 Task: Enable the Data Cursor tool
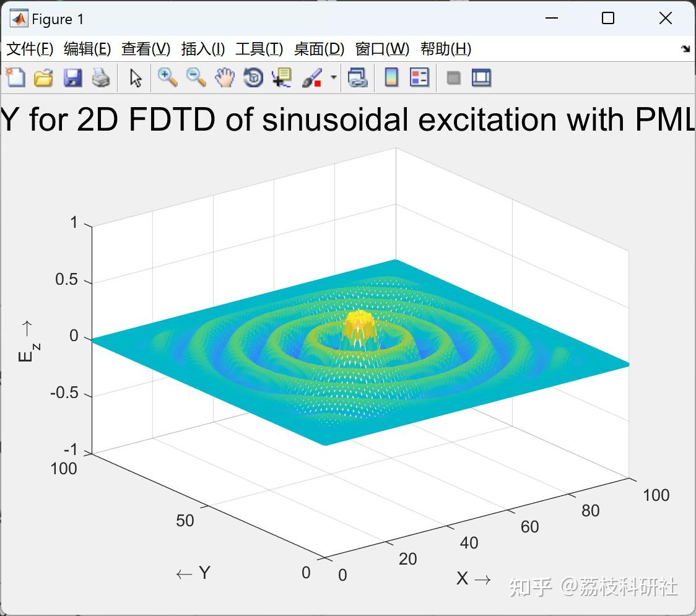click(x=281, y=77)
